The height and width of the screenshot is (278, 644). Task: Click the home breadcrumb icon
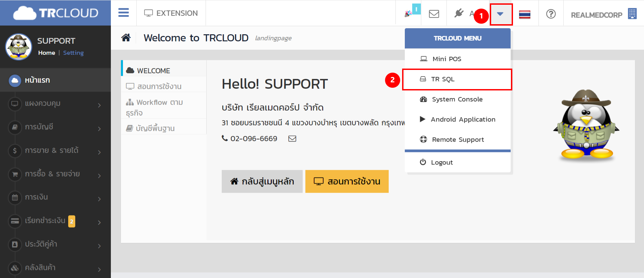[x=126, y=37]
